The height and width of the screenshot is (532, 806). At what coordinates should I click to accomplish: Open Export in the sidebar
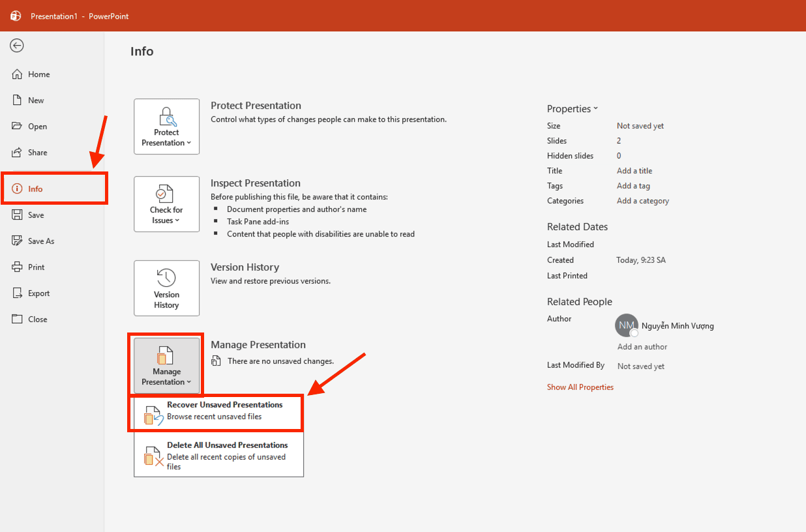[52, 293]
